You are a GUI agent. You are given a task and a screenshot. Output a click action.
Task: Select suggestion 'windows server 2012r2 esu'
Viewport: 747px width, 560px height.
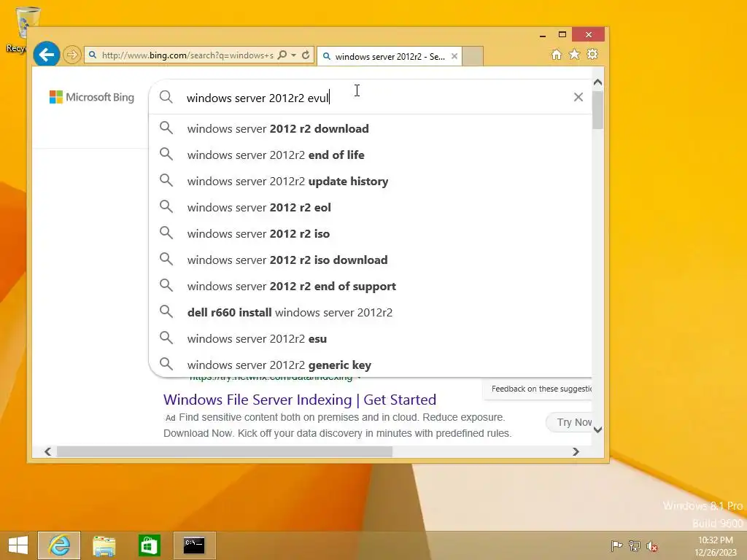click(371, 338)
